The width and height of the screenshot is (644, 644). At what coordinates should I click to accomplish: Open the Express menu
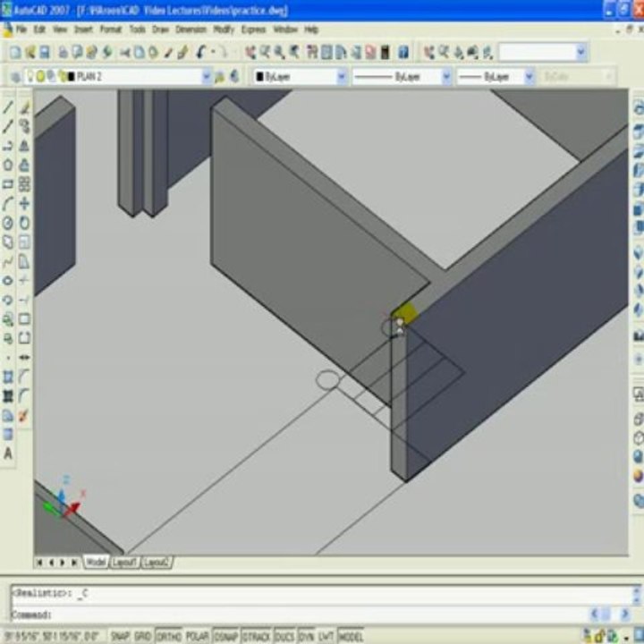click(x=253, y=30)
